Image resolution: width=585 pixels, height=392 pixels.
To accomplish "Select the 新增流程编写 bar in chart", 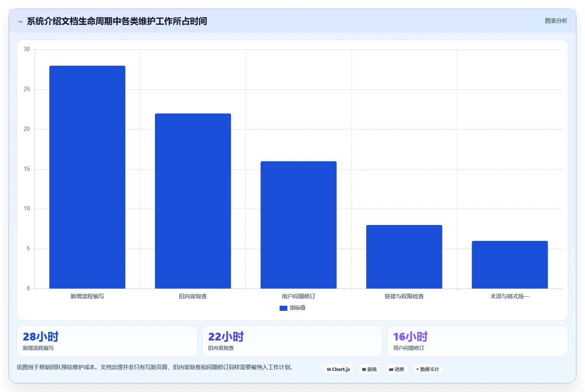I will point(87,177).
